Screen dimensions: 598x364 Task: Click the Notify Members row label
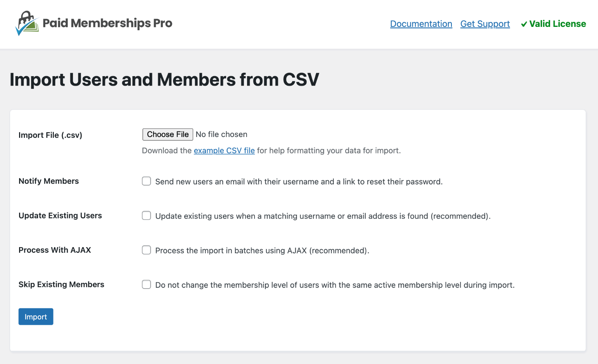(49, 181)
